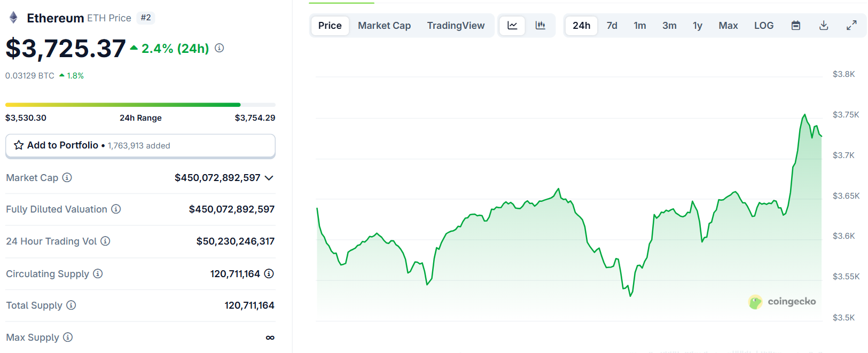This screenshot has height=353, width=868.
Task: Show the Market Cap info tooltip icon
Action: 67,177
